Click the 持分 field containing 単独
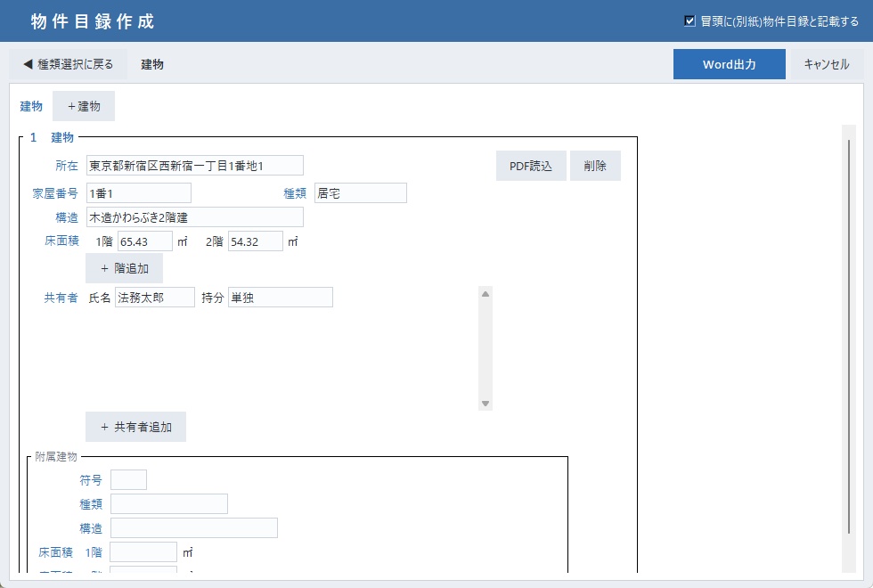 [281, 298]
